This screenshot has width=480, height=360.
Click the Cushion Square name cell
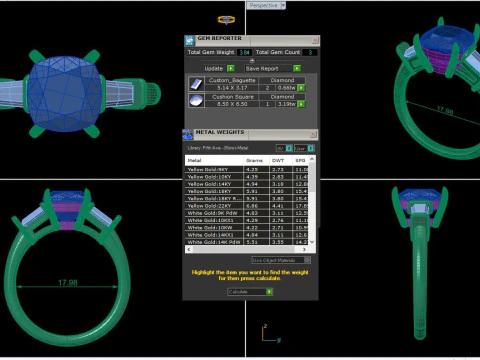click(232, 97)
